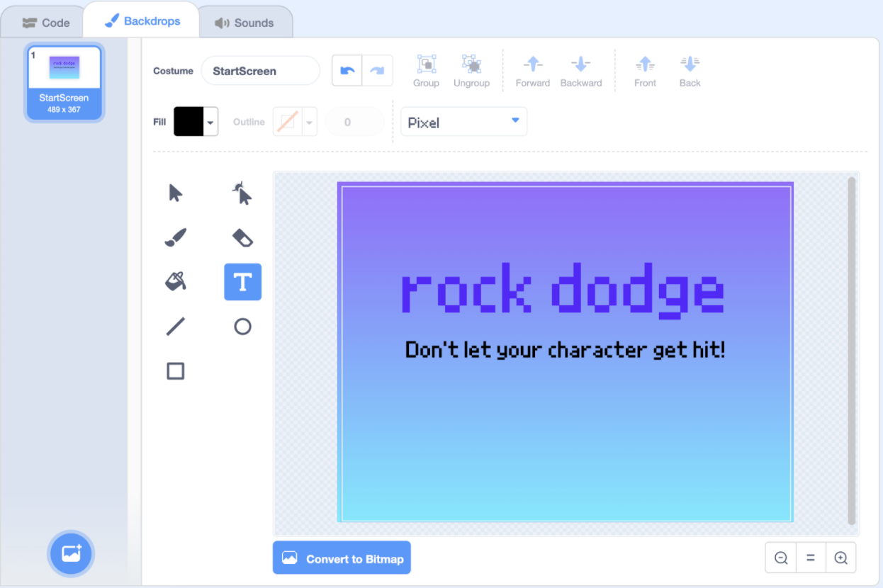
Task: Open the Code tab
Action: tap(45, 23)
